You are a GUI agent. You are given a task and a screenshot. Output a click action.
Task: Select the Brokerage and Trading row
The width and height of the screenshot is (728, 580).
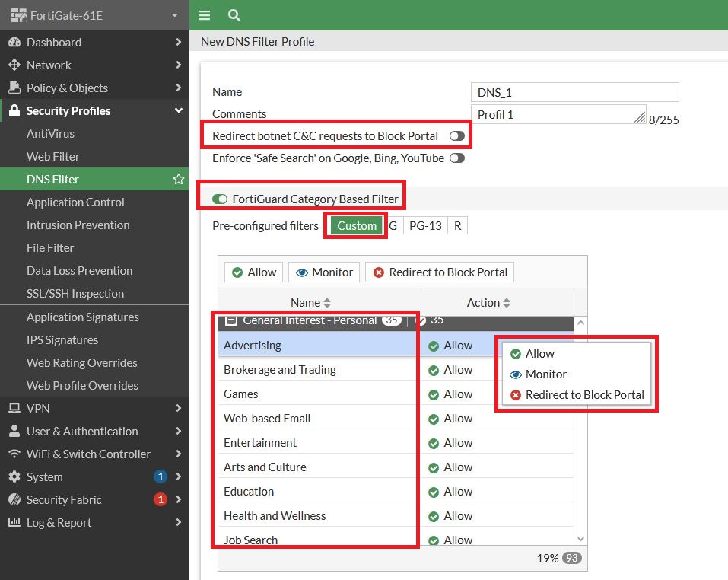pyautogui.click(x=396, y=370)
